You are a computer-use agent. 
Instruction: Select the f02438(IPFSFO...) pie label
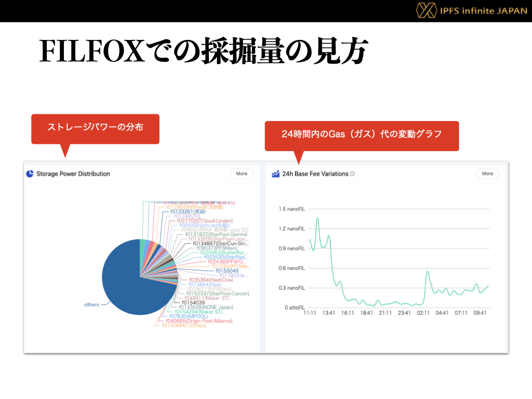pos(228,262)
